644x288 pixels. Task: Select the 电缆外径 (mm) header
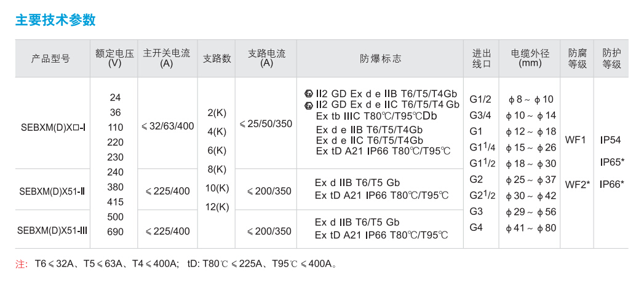point(530,58)
